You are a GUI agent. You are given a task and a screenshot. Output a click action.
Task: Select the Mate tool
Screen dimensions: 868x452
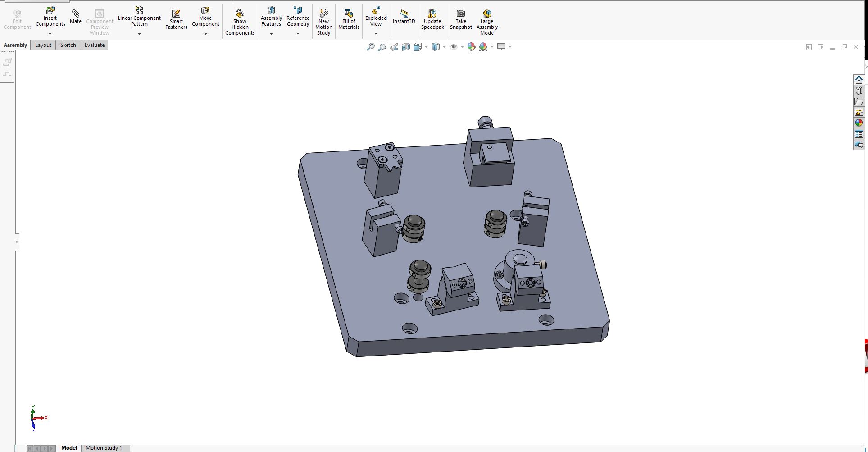[76, 16]
